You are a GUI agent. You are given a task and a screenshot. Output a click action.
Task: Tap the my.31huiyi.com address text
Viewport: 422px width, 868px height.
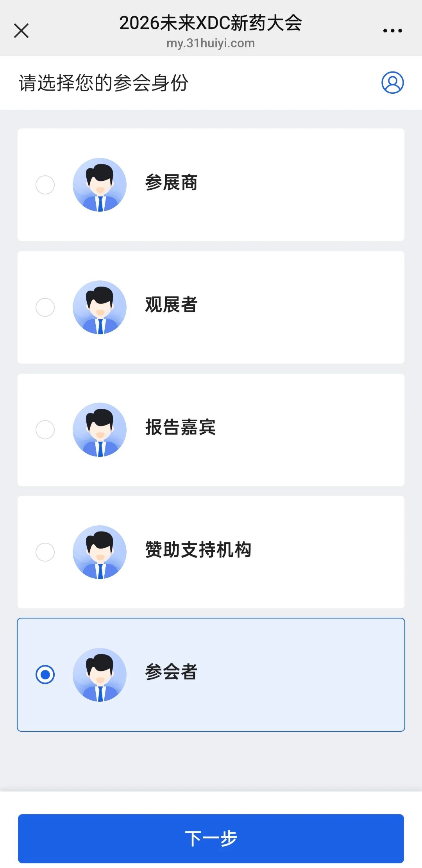(211, 43)
